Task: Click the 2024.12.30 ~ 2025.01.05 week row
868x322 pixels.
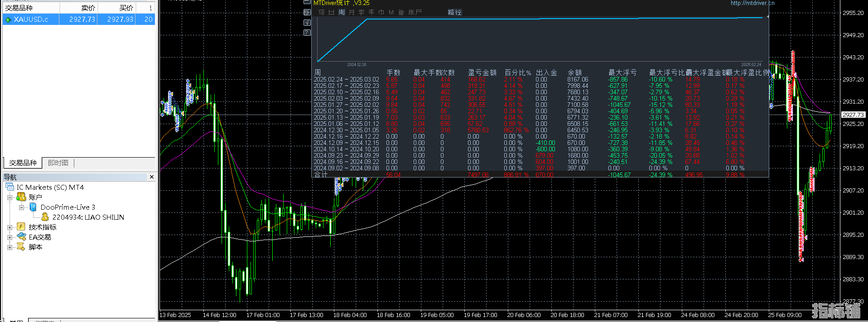Action: [540, 130]
